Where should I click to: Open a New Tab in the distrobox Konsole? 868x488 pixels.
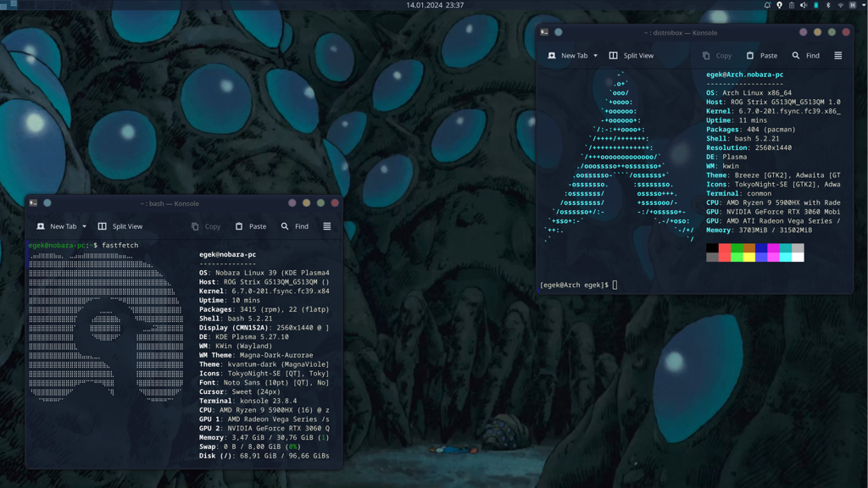(x=568, y=55)
